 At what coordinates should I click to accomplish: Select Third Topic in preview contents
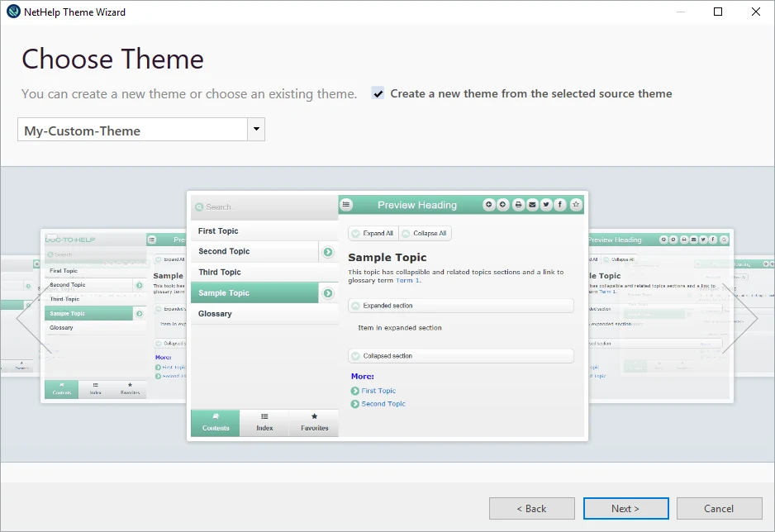pos(264,272)
